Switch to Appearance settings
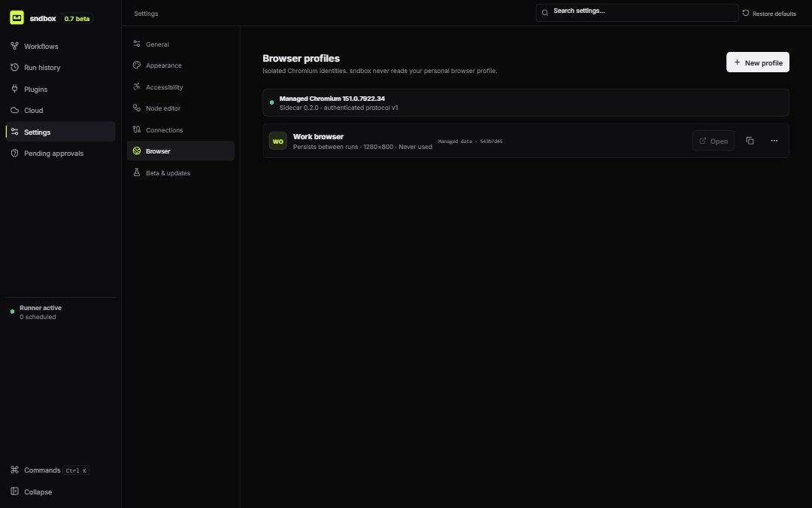 (x=180, y=65)
